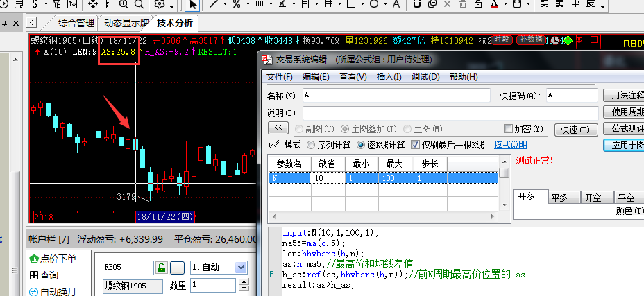Click the 使用周期 button

(x=623, y=112)
